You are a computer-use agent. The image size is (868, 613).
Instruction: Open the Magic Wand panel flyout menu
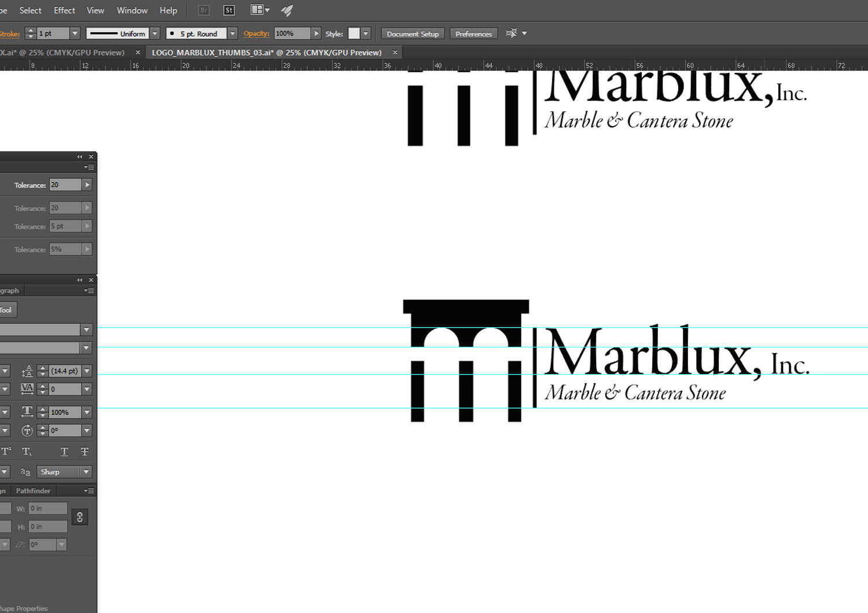click(x=89, y=167)
